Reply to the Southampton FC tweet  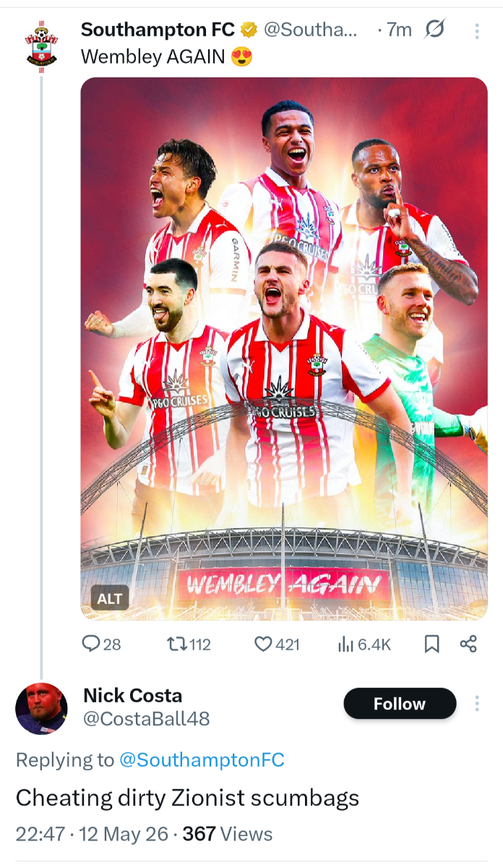pyautogui.click(x=101, y=644)
